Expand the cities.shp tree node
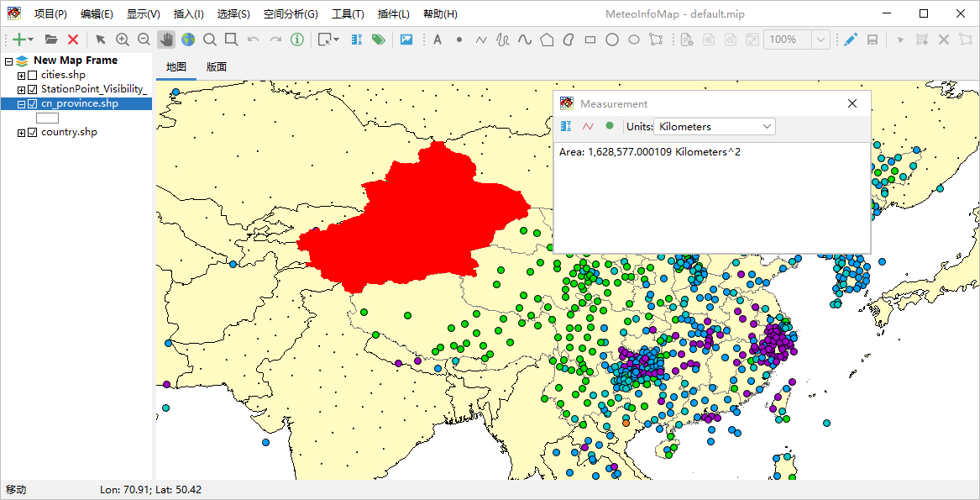The width and height of the screenshot is (980, 500). pyautogui.click(x=21, y=75)
